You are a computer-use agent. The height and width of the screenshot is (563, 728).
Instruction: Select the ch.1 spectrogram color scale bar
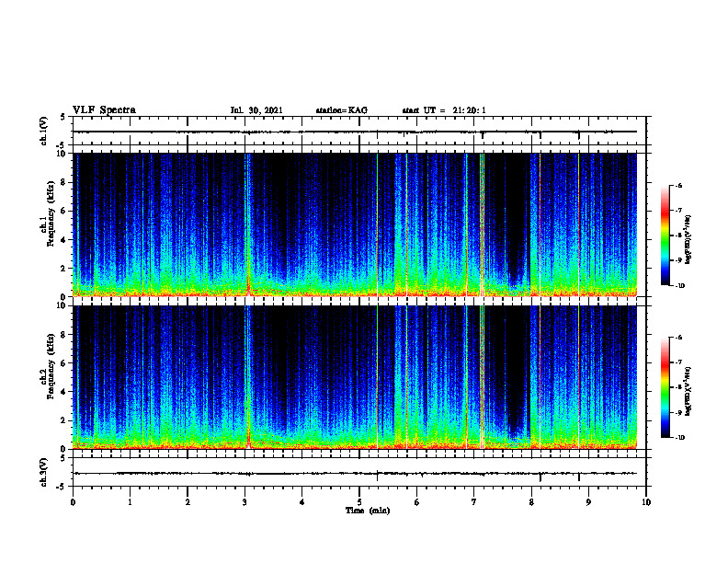665,236
